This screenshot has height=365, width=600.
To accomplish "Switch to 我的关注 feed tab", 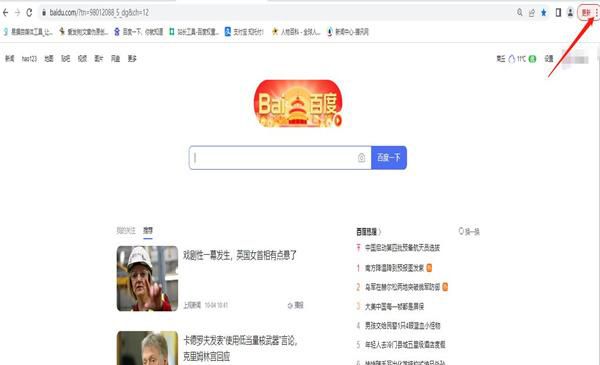I will 126,230.
